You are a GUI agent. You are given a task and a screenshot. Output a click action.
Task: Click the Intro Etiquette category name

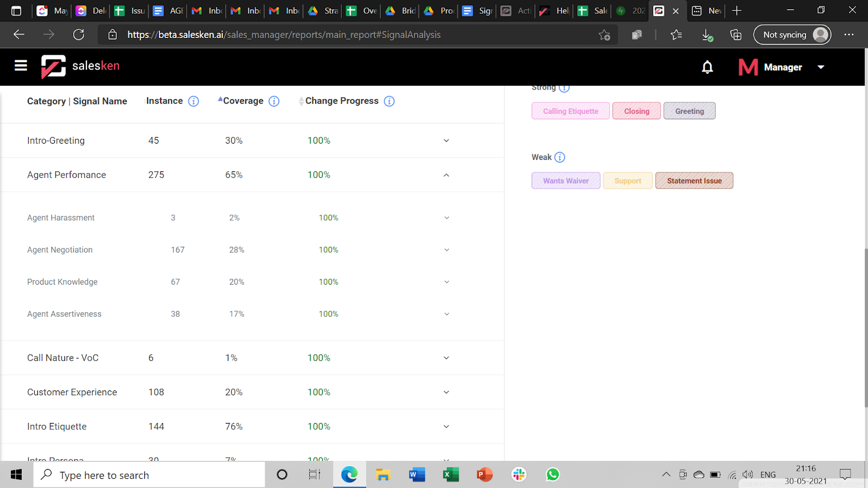click(57, 427)
